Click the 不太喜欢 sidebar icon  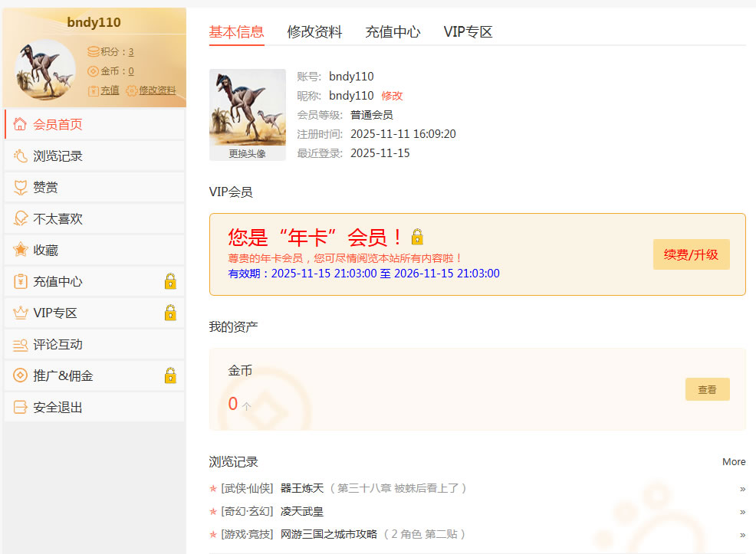pyautogui.click(x=20, y=218)
